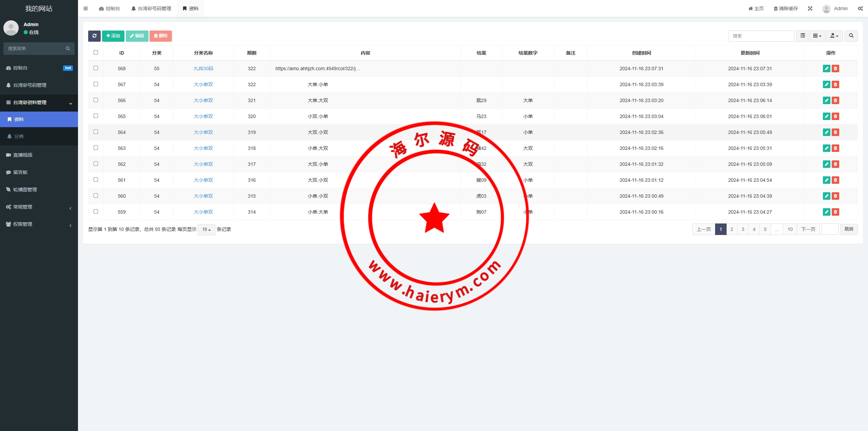Open the export data dropdown
This screenshot has height=431, width=868.
click(834, 36)
